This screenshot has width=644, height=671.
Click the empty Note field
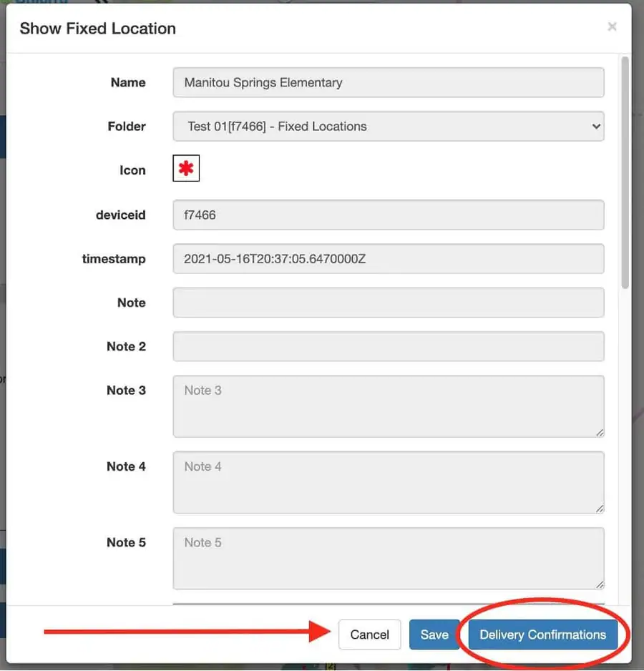pos(389,303)
